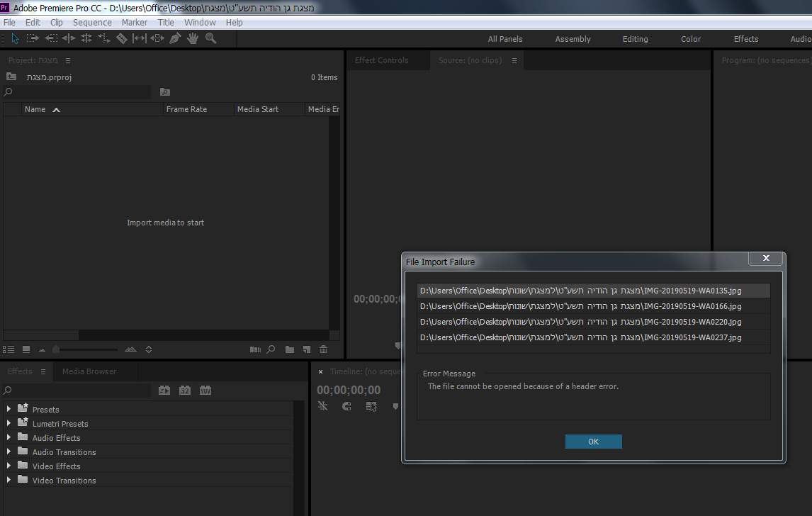The image size is (812, 516).
Task: Select the Razor tool
Action: [x=122, y=38]
